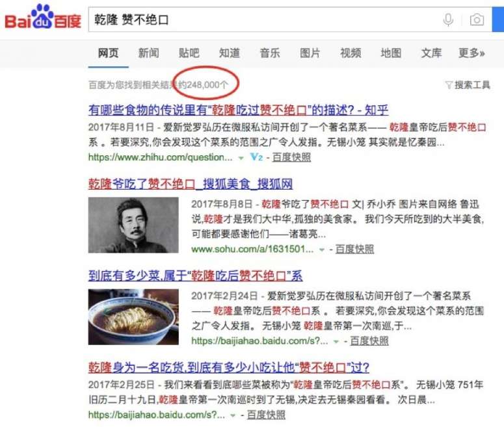This screenshot has height=427, width=504.
Task: Open the 搜索工具 filter icon
Action: coord(449,85)
